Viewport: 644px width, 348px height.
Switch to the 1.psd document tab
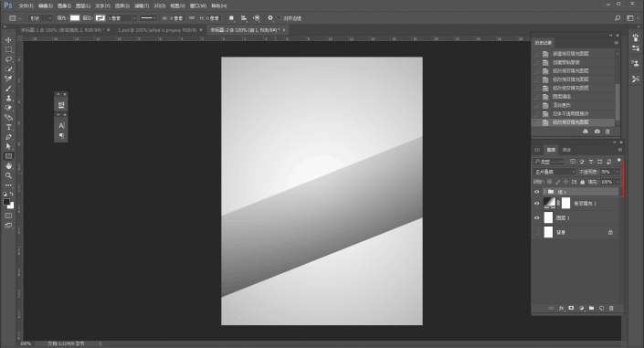[157, 30]
